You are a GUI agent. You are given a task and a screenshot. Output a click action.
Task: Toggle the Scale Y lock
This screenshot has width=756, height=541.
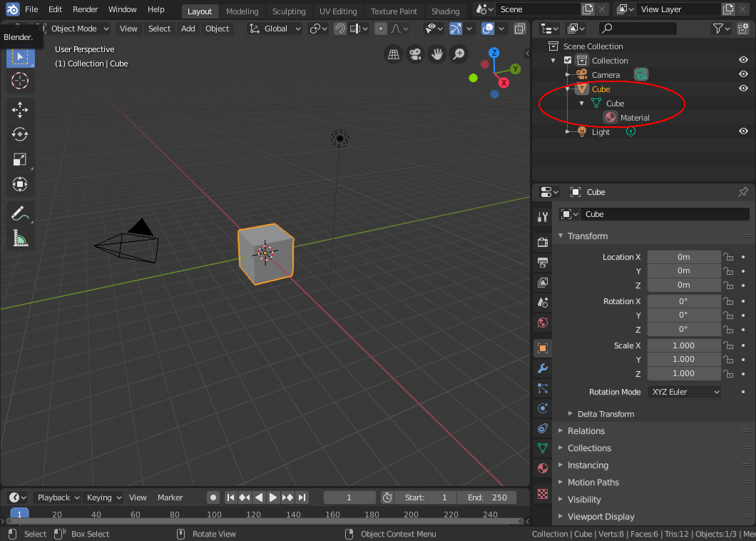[x=728, y=359]
